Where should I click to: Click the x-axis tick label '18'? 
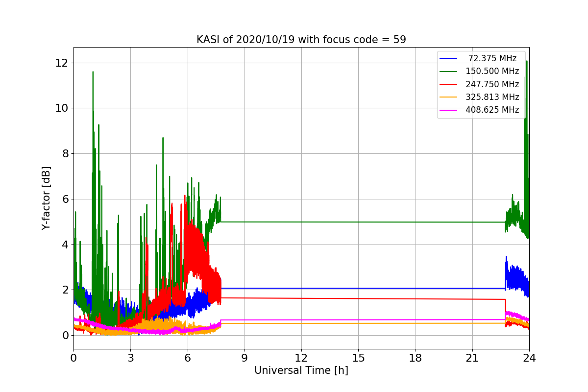coord(416,358)
